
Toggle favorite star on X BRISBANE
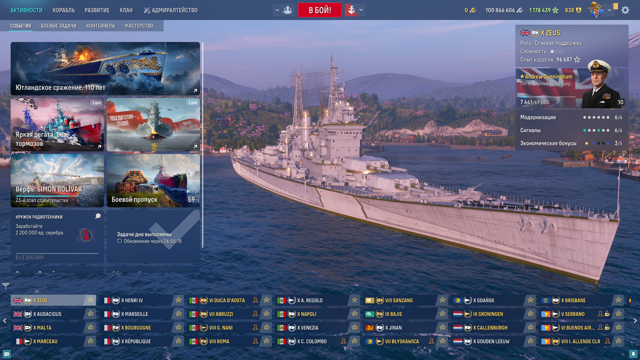618,300
